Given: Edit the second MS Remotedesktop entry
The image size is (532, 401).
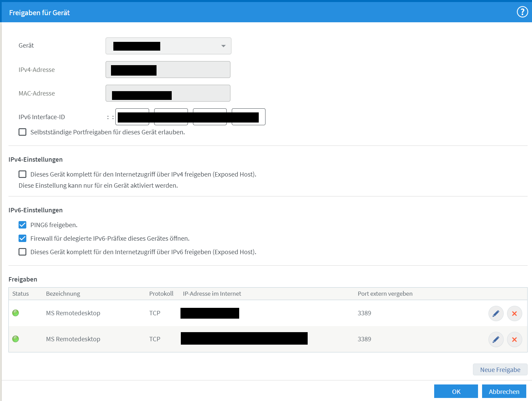Looking at the screenshot, I should [x=496, y=340].
